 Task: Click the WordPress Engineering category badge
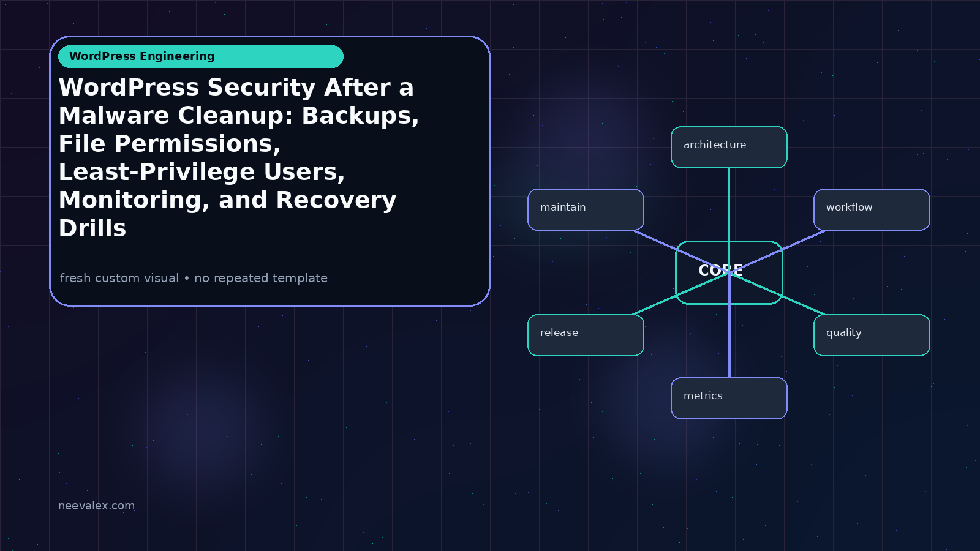tap(201, 56)
